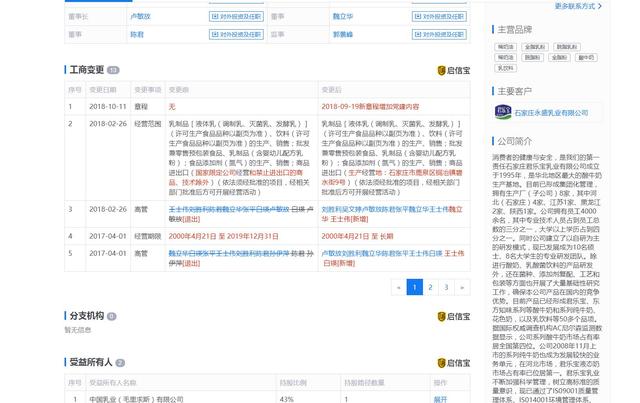
Task: Select the 全脂粉 brand tag
Action: tap(559, 58)
